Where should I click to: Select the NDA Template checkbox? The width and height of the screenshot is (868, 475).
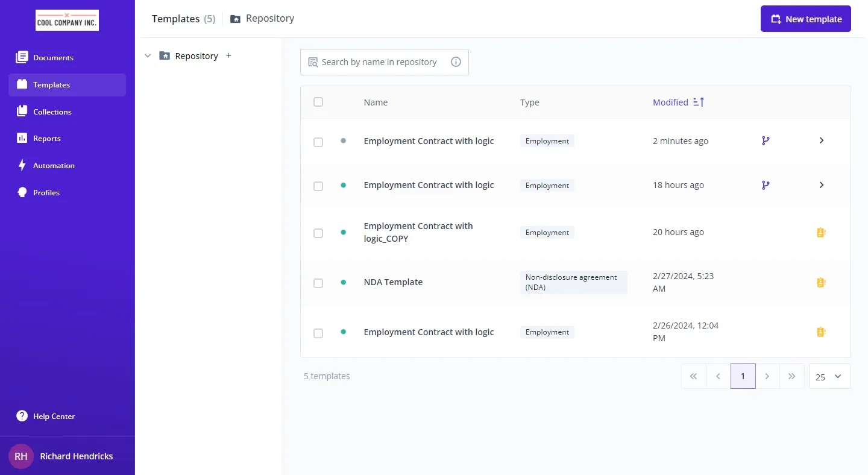click(318, 283)
